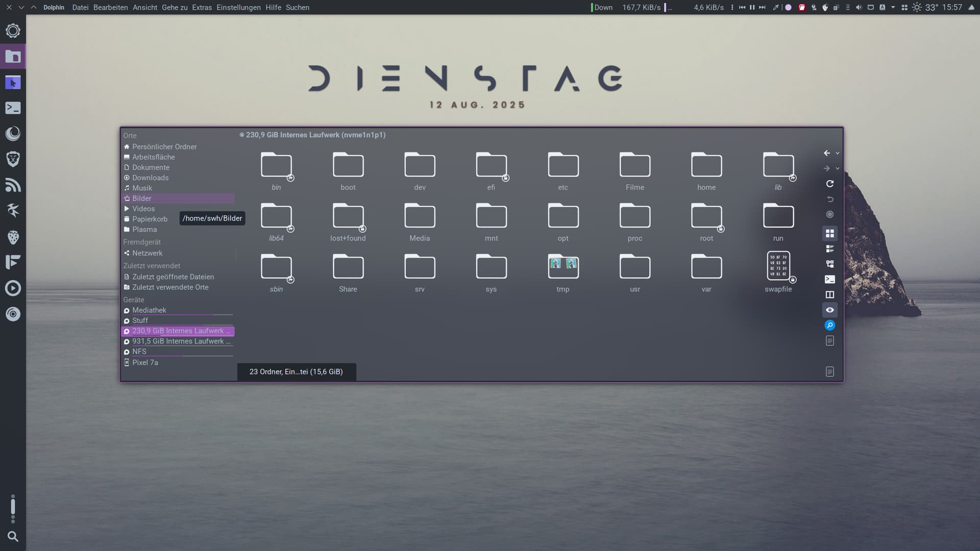Click the Back arrow in Dolphin toolbar
980x551 pixels.
(x=827, y=153)
